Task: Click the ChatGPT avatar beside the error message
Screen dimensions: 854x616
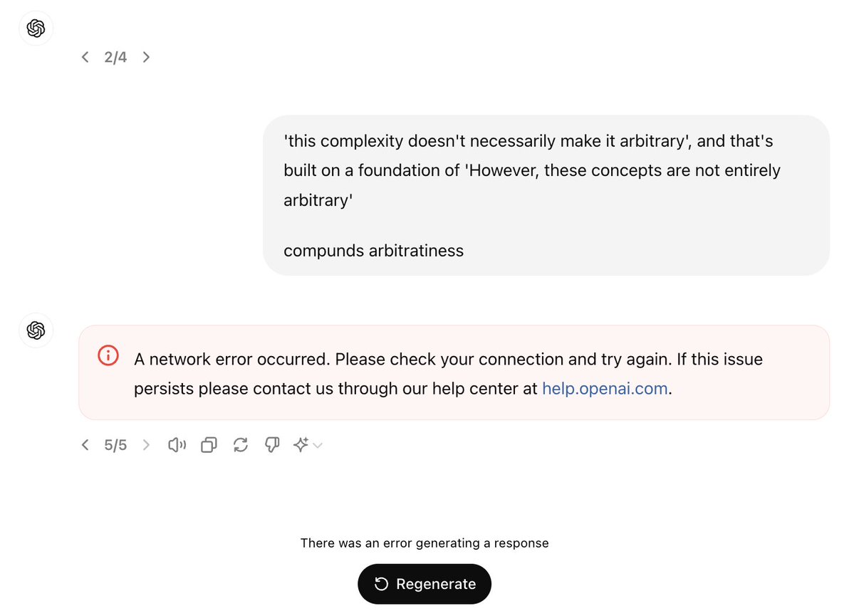Action: (x=36, y=330)
